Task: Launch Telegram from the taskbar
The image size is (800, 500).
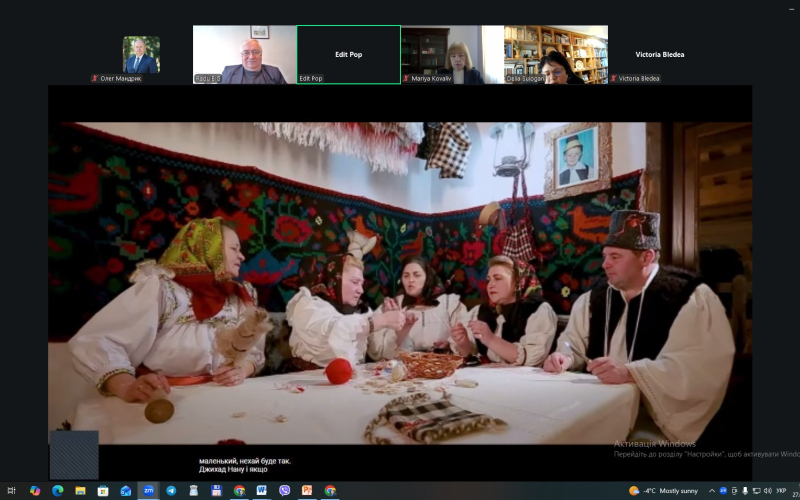Action: coord(171,490)
